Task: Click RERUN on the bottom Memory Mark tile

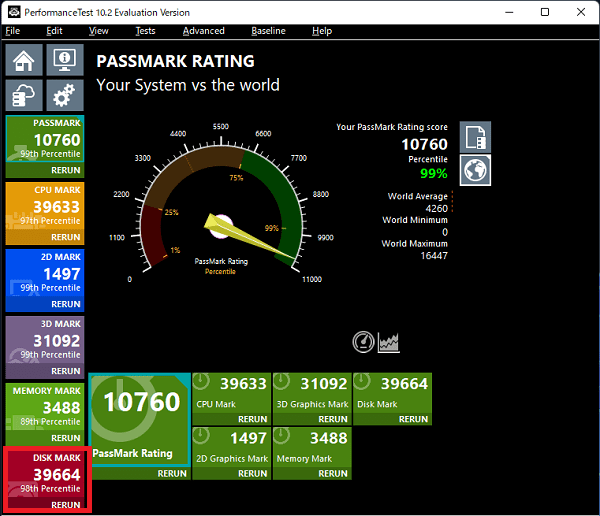Action: point(333,474)
